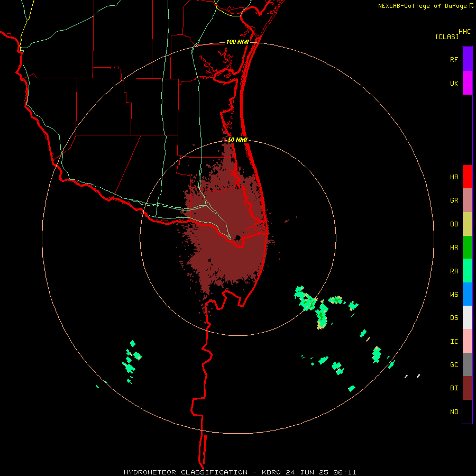
Task: Select the BD yellow legend swatch
Action: point(467,224)
